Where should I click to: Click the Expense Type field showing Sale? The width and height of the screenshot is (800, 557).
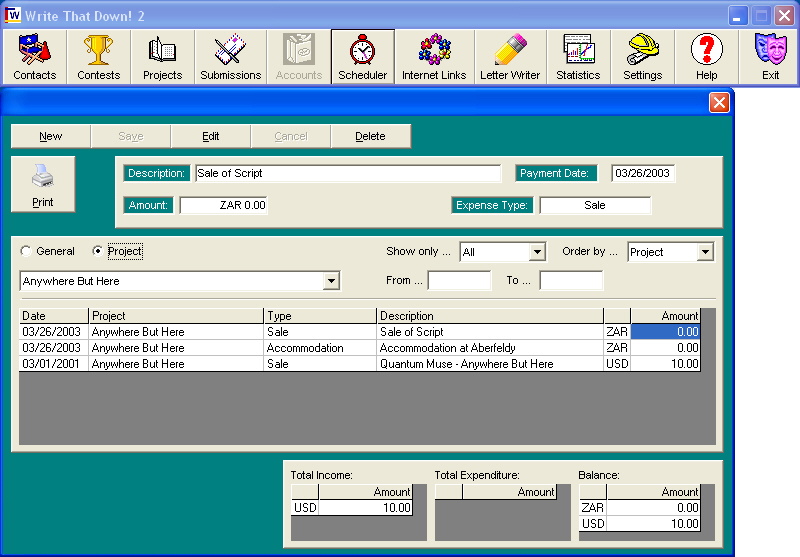pos(595,205)
